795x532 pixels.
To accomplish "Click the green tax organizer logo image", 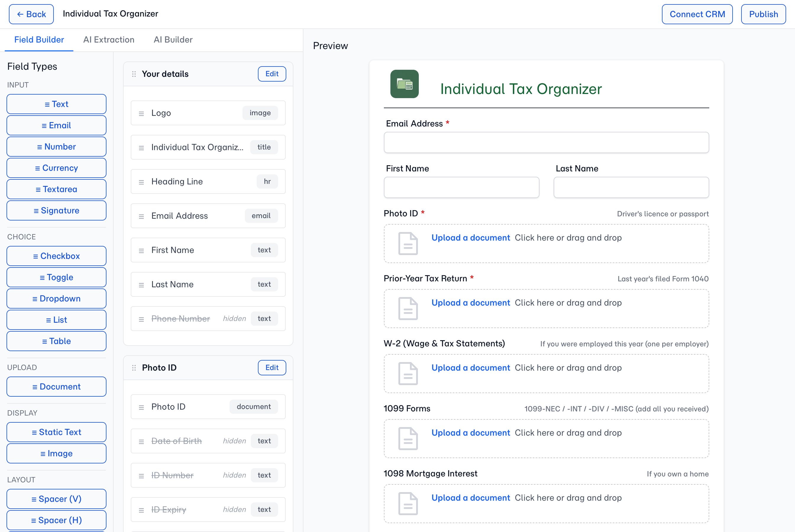I will pyautogui.click(x=404, y=84).
